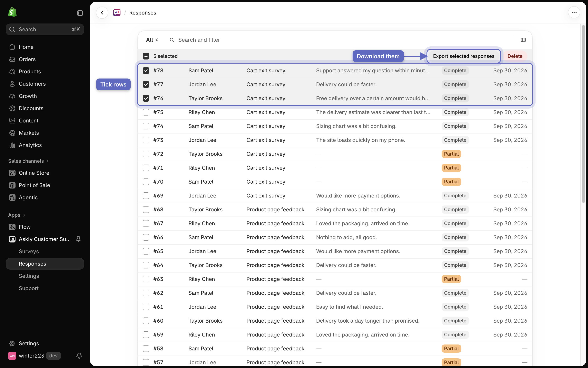Pin Askly app using the pin icon
Screen dimensions: 588x368
[x=78, y=239]
